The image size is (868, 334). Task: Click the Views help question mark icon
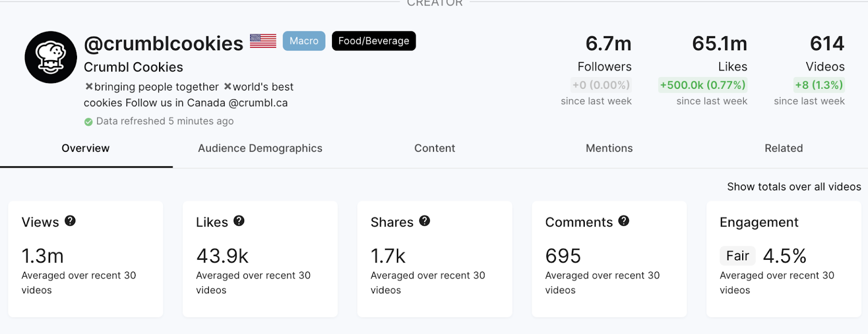click(70, 221)
